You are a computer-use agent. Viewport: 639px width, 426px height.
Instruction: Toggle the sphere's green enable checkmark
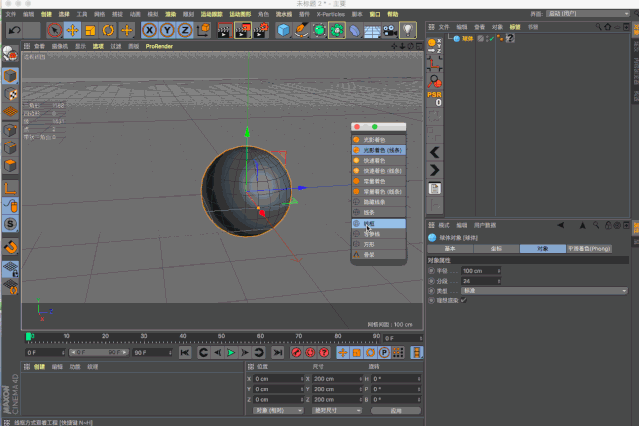[x=492, y=38]
